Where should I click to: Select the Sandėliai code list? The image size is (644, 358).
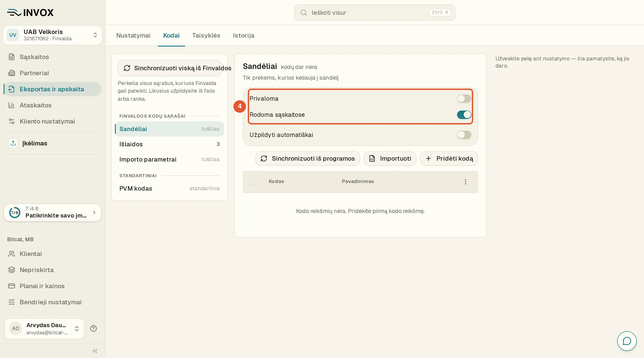point(169,129)
